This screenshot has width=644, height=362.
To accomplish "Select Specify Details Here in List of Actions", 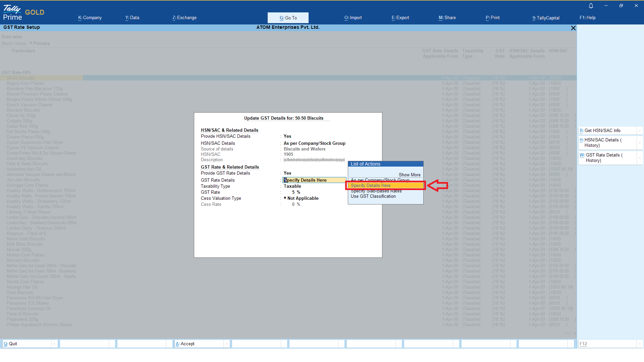I will pos(371,186).
